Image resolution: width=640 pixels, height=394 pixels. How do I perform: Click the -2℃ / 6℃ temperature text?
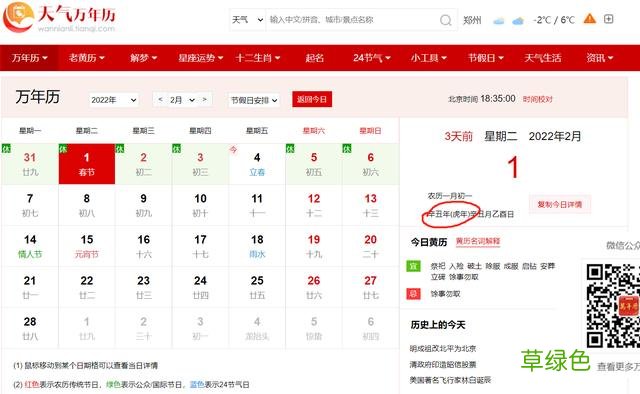[553, 20]
